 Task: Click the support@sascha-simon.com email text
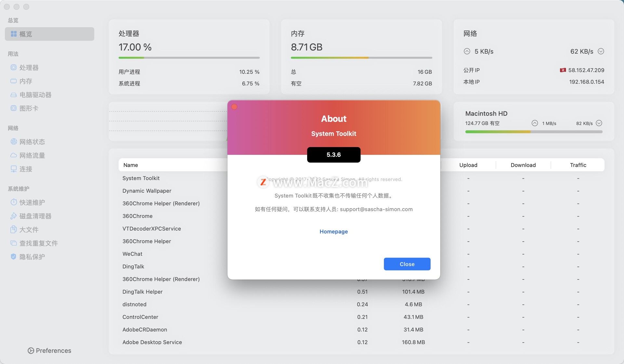[x=376, y=209]
